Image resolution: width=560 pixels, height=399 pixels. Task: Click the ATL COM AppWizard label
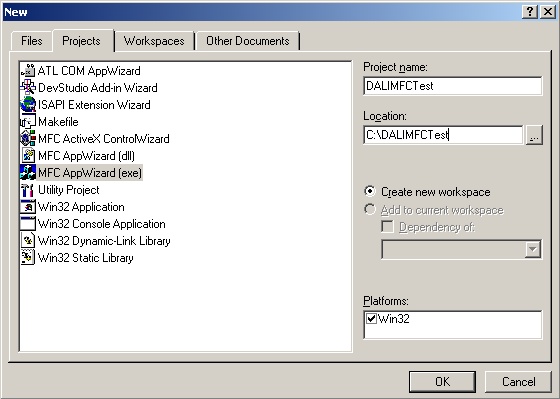point(89,71)
